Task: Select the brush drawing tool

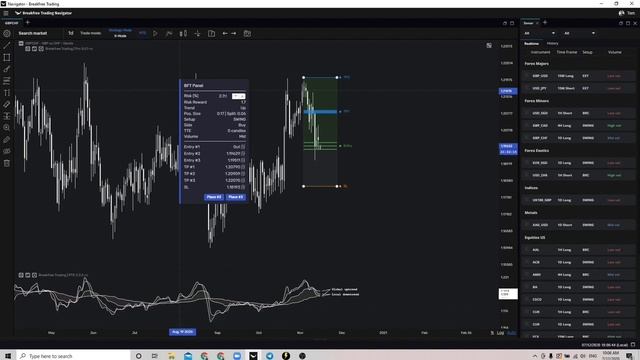Action: click(7, 69)
